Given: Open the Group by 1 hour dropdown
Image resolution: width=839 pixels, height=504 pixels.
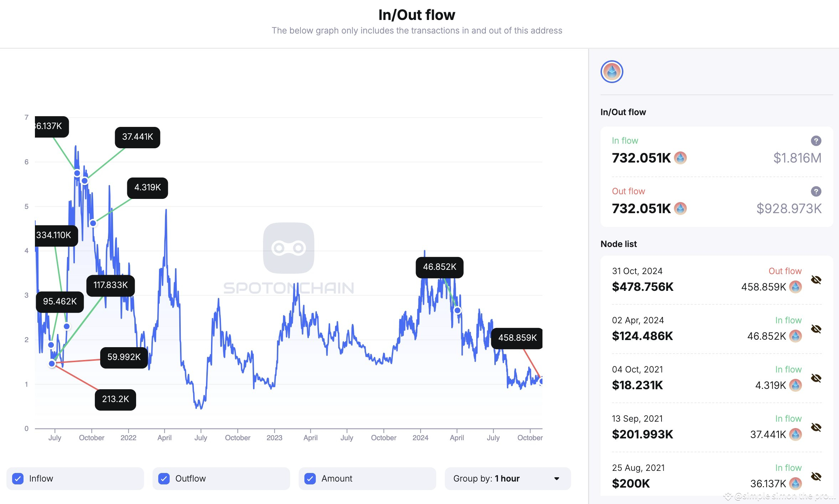Looking at the screenshot, I should coord(508,478).
